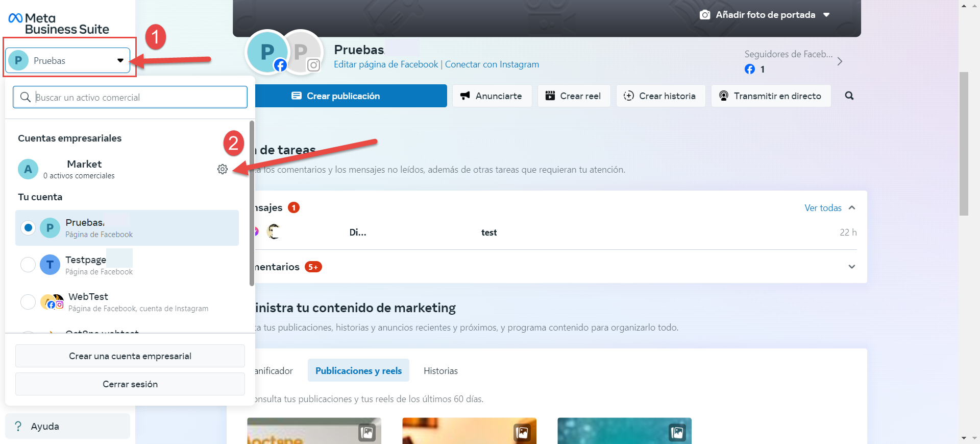This screenshot has height=444, width=980.
Task: Click the Crear historia button
Action: coord(660,96)
